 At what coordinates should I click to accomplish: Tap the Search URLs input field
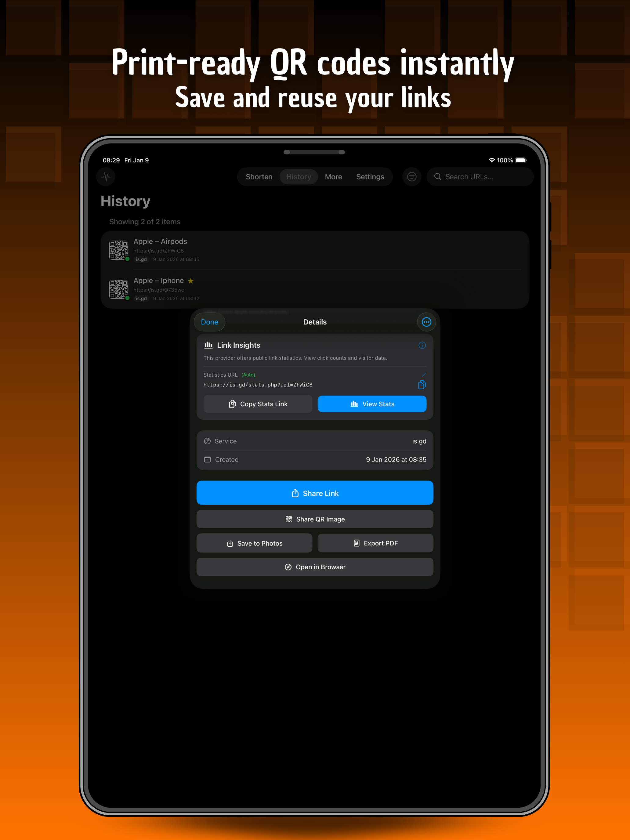tap(480, 177)
